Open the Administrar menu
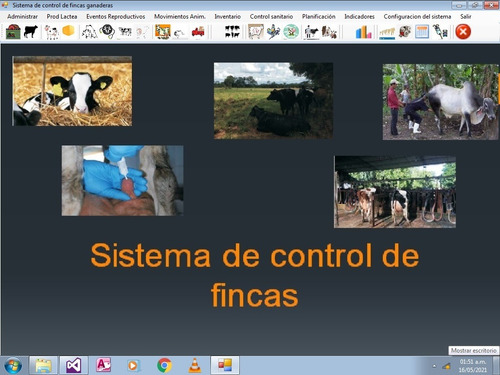 [22, 16]
